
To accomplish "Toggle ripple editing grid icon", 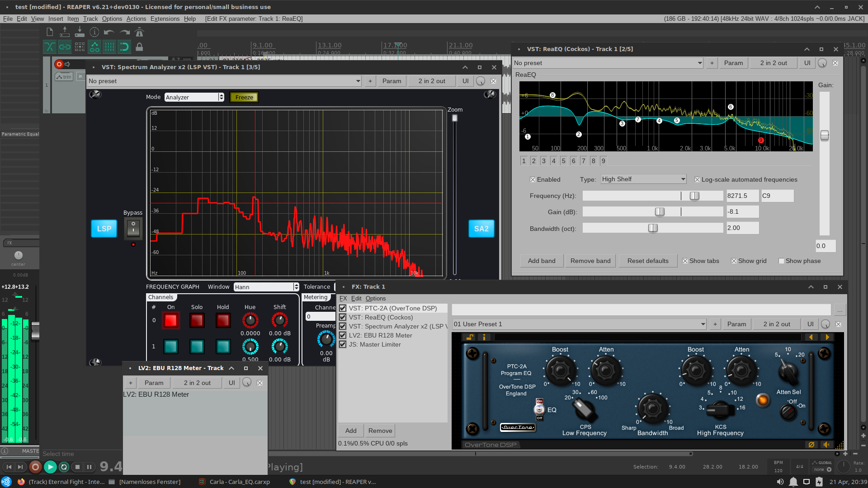I will [x=80, y=47].
